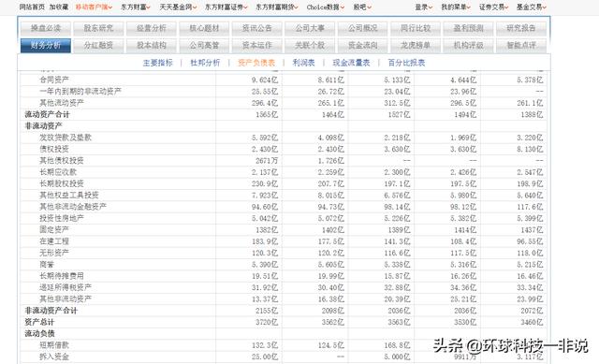Image resolution: width=599 pixels, height=364 pixels.
Task: Click 投资性房地产 row label
Action: 62,218
